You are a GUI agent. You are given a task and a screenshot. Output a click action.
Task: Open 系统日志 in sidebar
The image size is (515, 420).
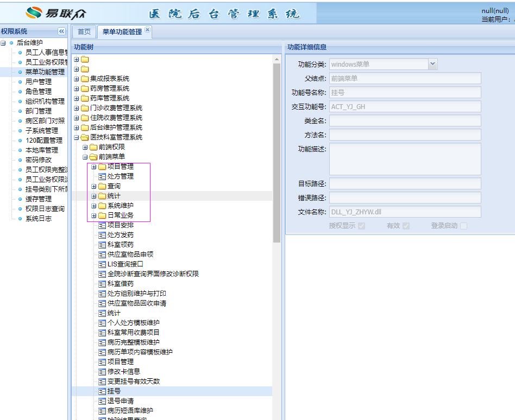(x=39, y=219)
